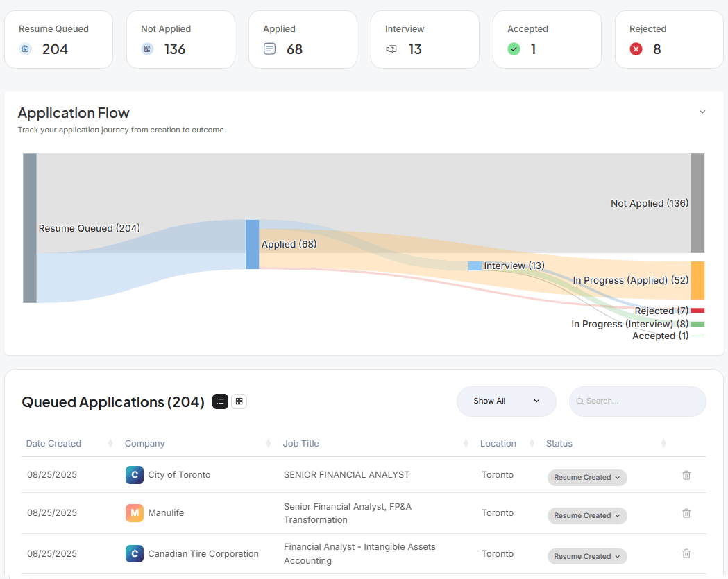Viewport: 728px width, 579px height.
Task: Click the Manulife M logo
Action: 134,512
